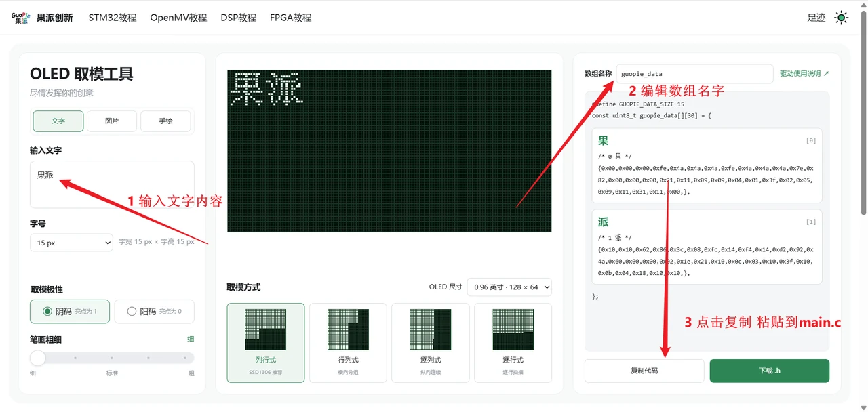Click the /* 0 果 */ comment
Screen dimensions: 868x412
(615, 157)
